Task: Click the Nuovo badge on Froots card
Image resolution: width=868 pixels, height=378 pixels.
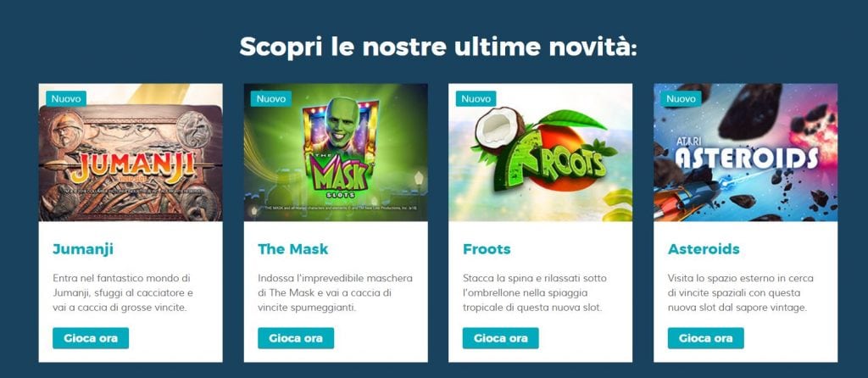Action: click(476, 99)
